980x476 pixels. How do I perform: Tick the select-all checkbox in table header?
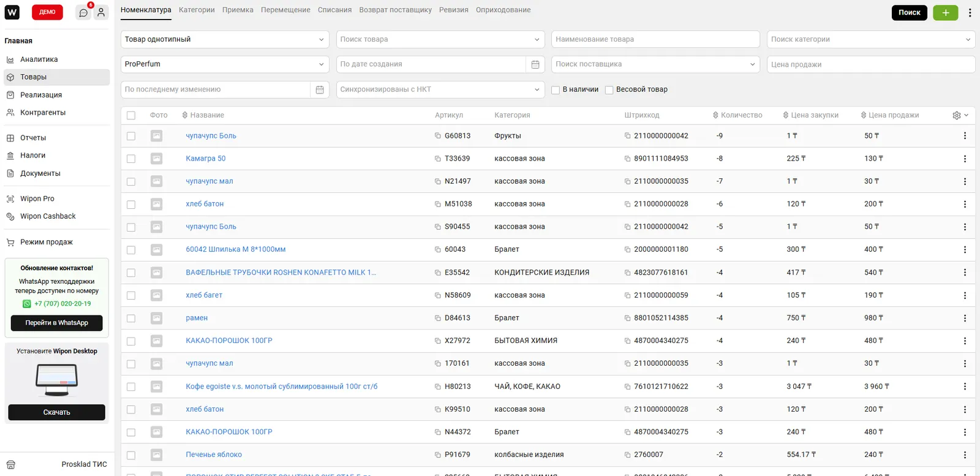tap(131, 115)
